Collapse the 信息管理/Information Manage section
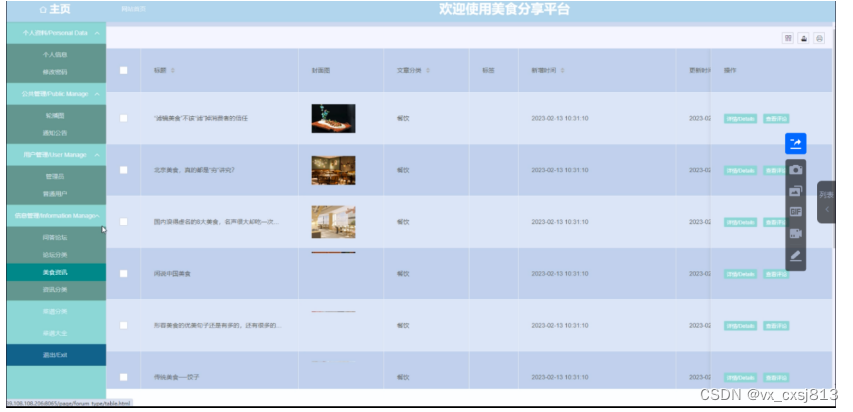The height and width of the screenshot is (412, 853). point(57,216)
